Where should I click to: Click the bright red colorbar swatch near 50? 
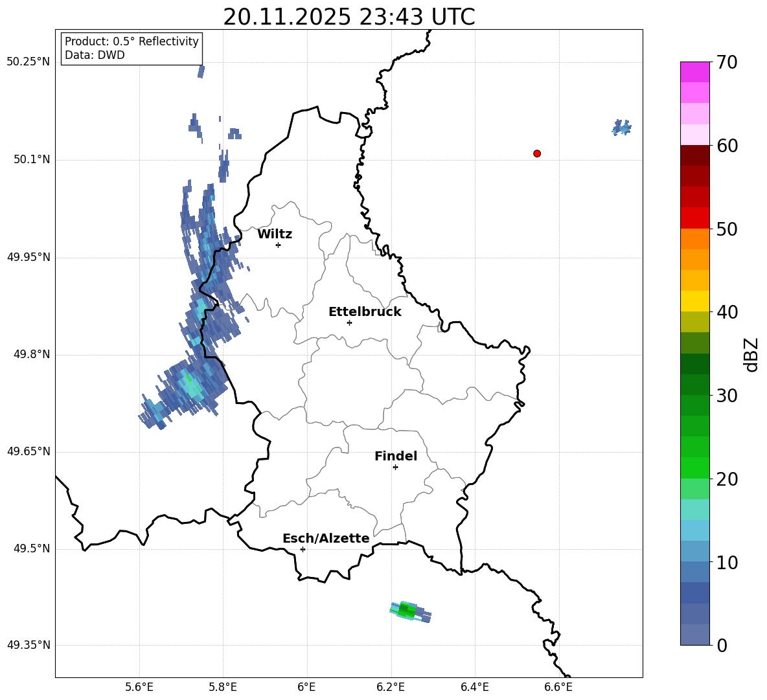coord(695,218)
